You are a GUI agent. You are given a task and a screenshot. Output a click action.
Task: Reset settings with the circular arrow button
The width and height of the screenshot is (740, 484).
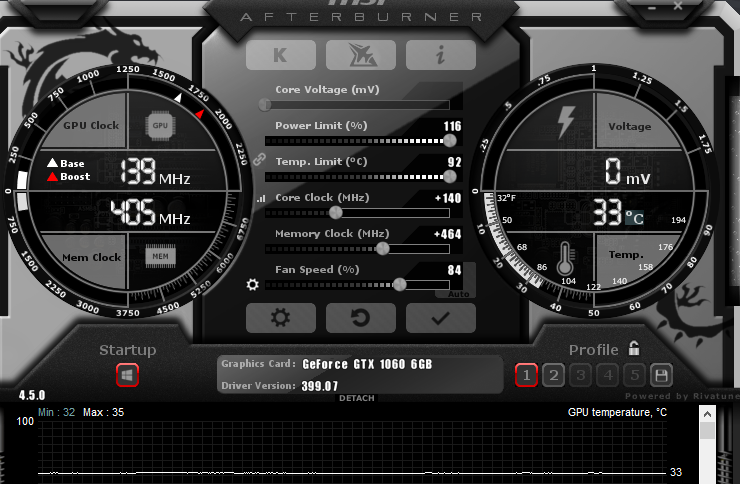pos(361,318)
